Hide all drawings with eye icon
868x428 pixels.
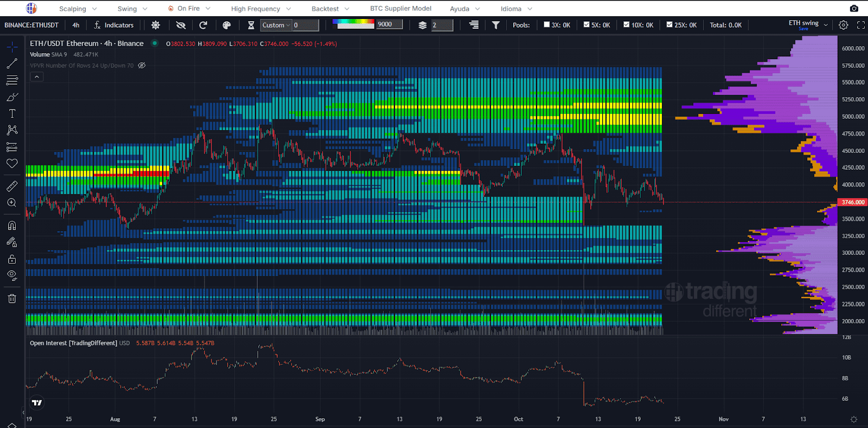pyautogui.click(x=12, y=275)
